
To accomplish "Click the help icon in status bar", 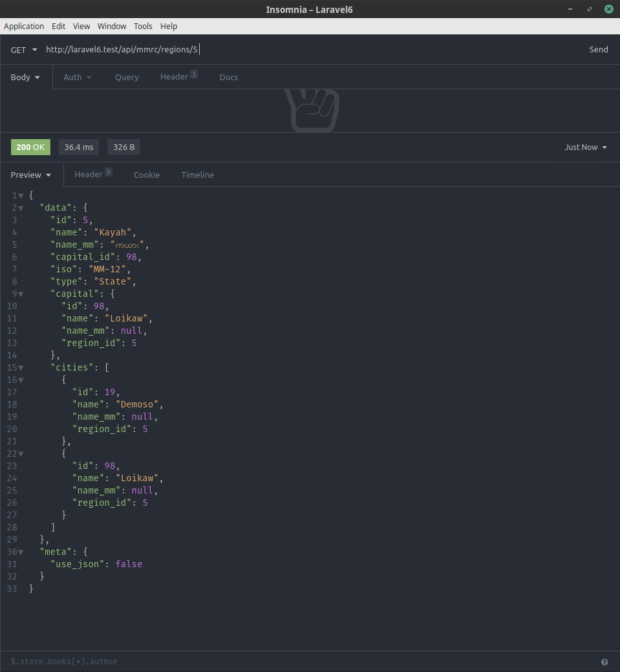I will click(x=604, y=662).
